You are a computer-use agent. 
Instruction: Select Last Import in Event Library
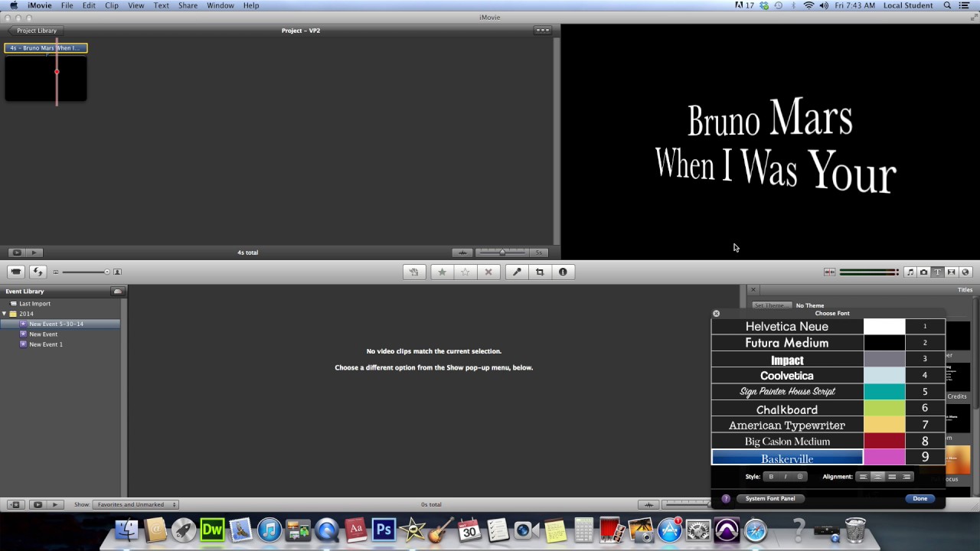pyautogui.click(x=34, y=304)
